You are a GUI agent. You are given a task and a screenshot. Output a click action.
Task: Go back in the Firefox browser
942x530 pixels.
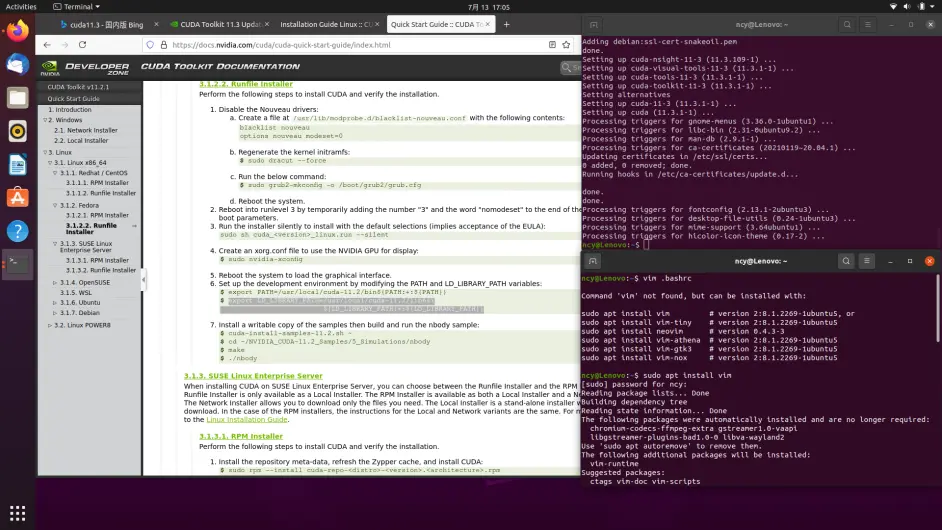[x=47, y=45]
